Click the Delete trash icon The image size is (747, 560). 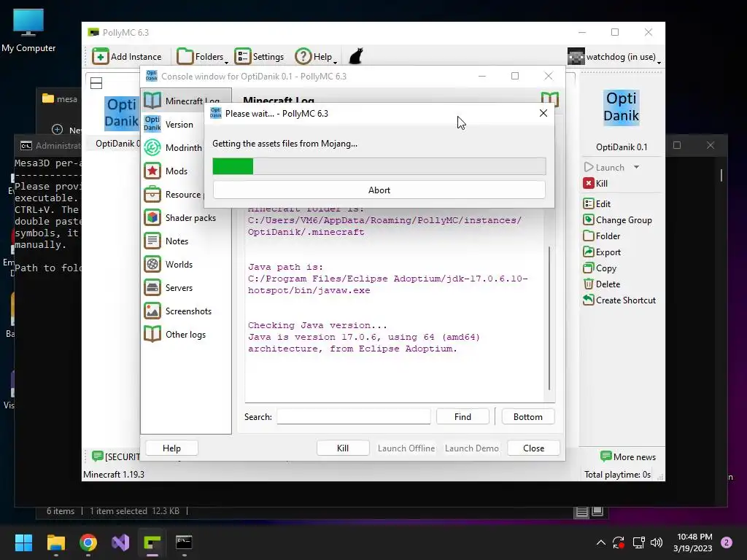point(589,284)
